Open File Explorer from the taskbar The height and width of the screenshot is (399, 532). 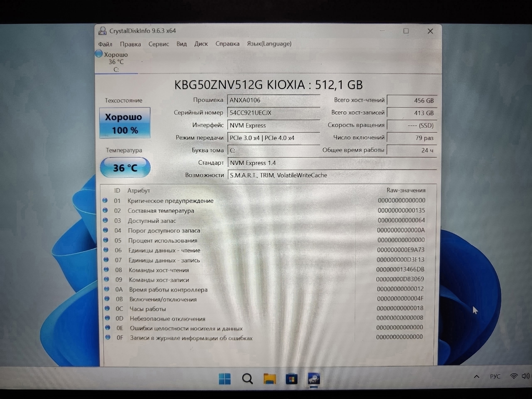point(270,379)
